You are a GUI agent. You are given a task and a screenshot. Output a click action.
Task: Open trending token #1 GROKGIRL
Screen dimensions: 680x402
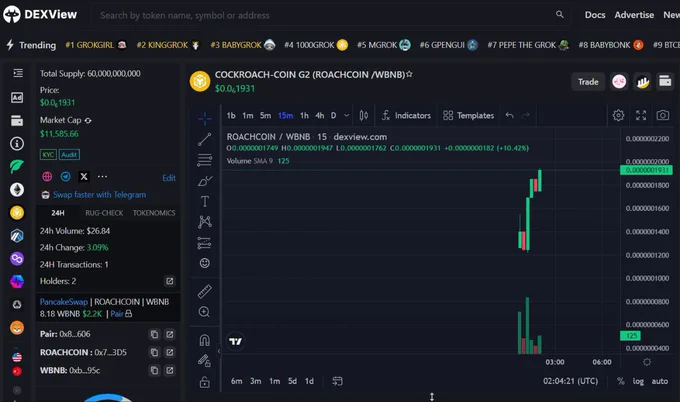[96, 45]
